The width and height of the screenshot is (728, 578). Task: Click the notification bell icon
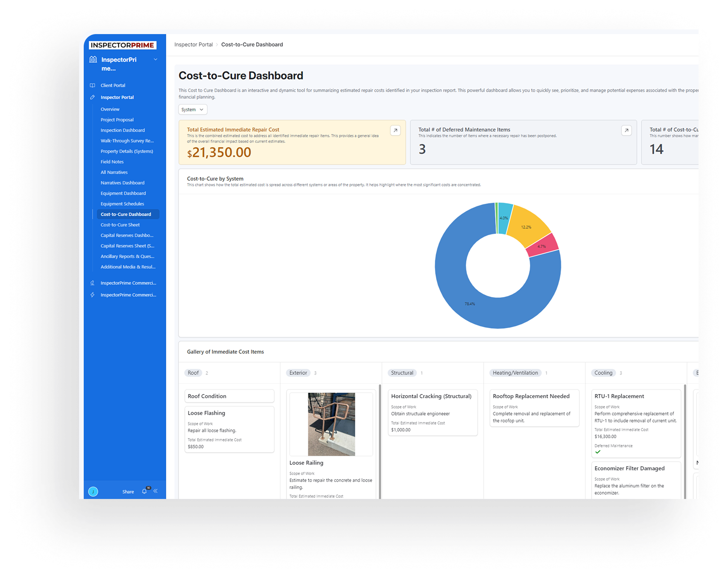point(144,491)
